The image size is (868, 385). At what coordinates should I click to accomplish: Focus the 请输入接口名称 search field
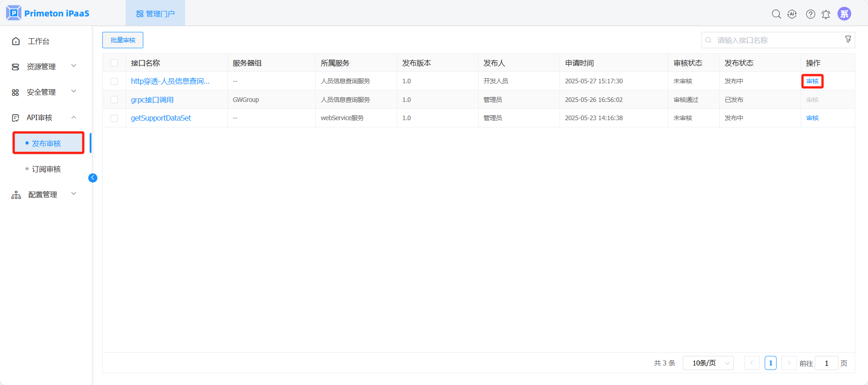pyautogui.click(x=773, y=40)
